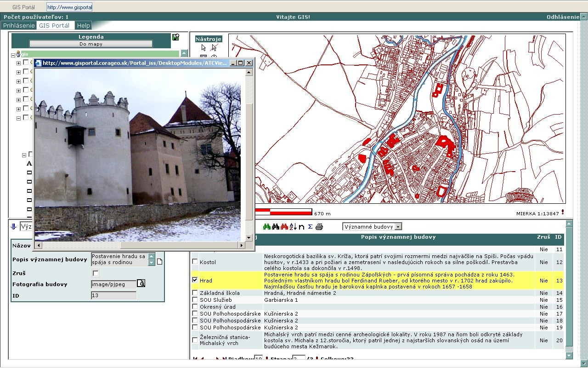Click the Hradná, Hradné námestie 2 cell
The width and height of the screenshot is (588, 368).
(398, 293)
